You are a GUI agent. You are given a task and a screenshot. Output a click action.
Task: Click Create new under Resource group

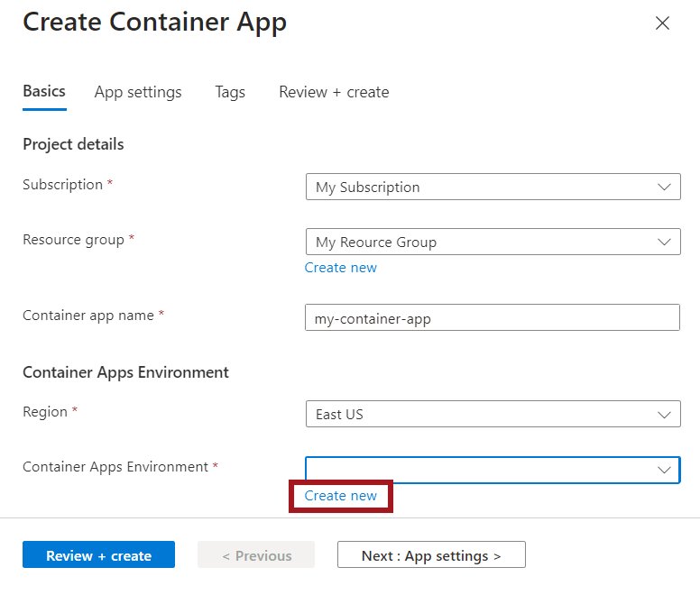tap(341, 268)
